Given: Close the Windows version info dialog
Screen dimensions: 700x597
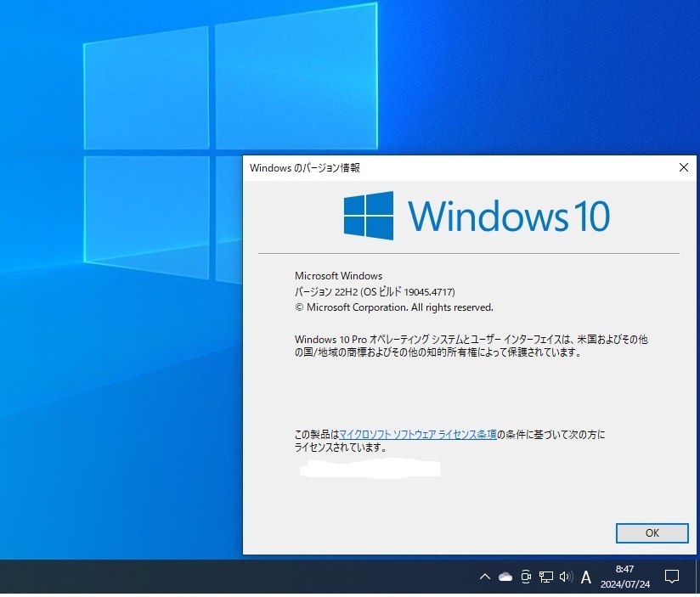Looking at the screenshot, I should 684,168.
